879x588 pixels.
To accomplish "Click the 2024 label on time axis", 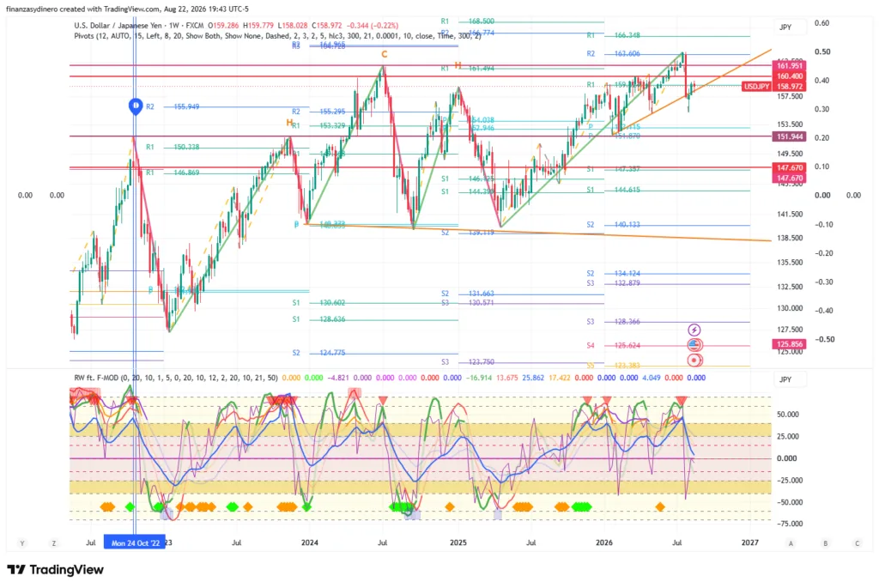I will click(x=309, y=543).
